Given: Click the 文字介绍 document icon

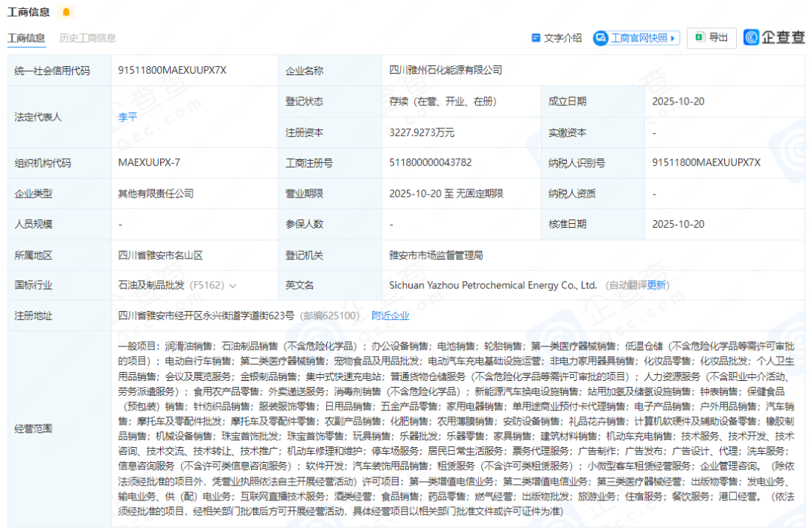Looking at the screenshot, I should coord(536,38).
